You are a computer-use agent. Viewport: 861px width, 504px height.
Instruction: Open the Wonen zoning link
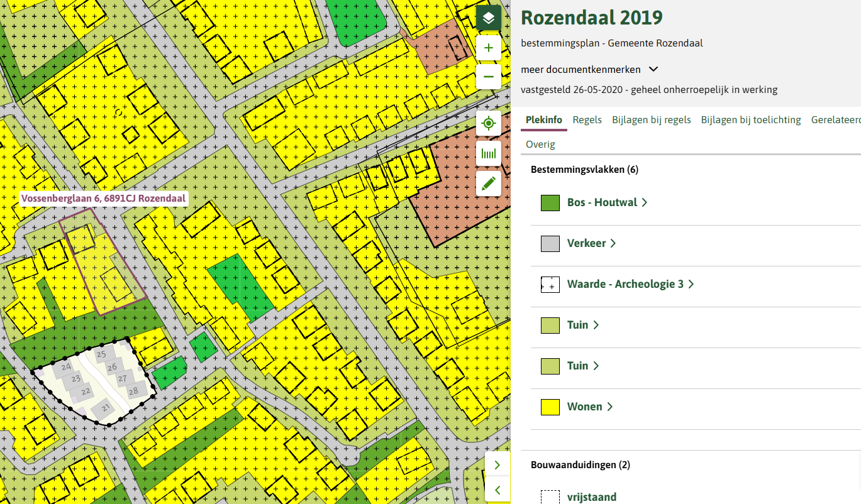pyautogui.click(x=590, y=407)
